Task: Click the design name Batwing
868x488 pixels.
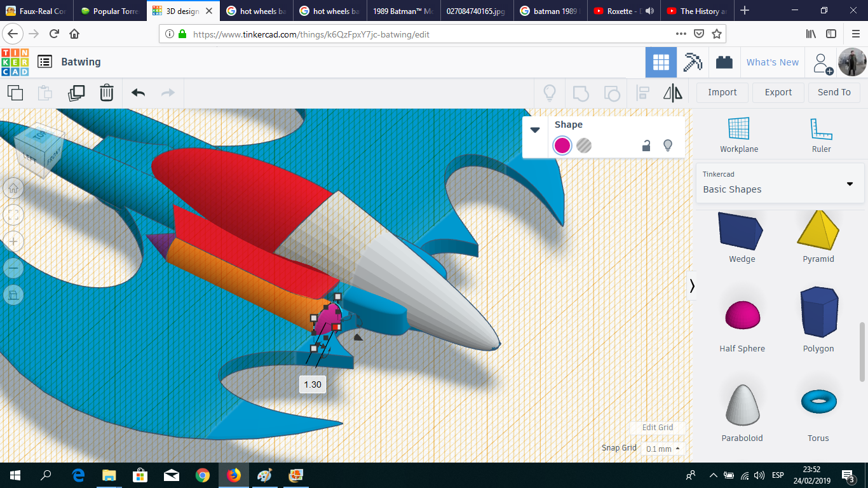Action: [x=81, y=62]
